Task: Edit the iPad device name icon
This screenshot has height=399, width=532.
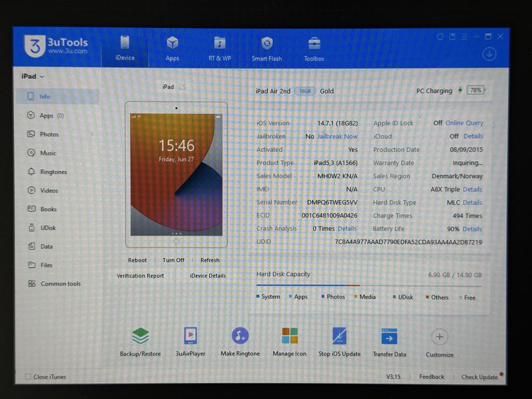Action: tap(182, 87)
